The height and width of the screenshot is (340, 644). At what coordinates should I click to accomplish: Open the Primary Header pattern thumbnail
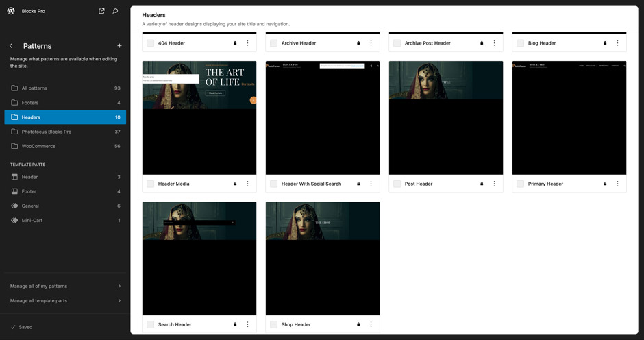(x=569, y=118)
